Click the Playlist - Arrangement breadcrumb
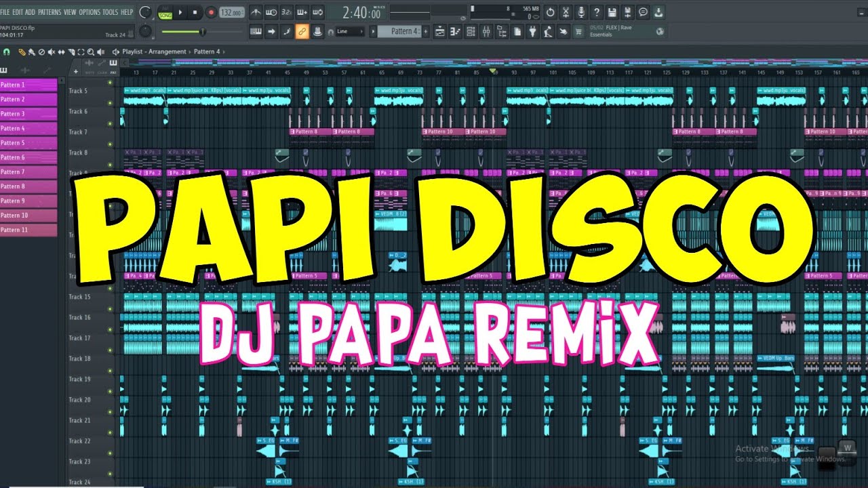The height and width of the screenshot is (488, 868). [155, 52]
